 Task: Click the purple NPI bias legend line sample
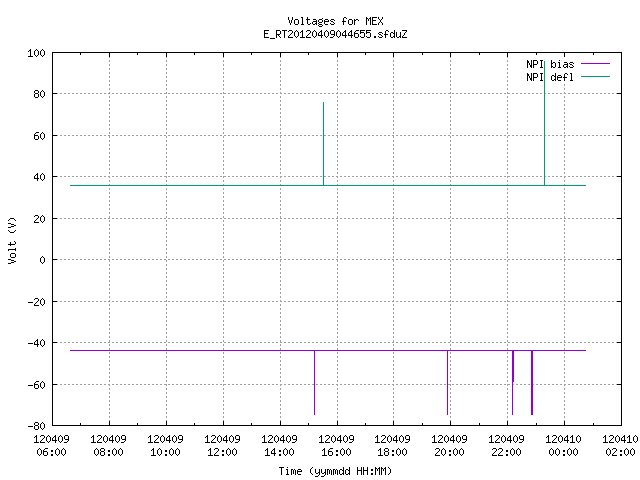tap(596, 64)
